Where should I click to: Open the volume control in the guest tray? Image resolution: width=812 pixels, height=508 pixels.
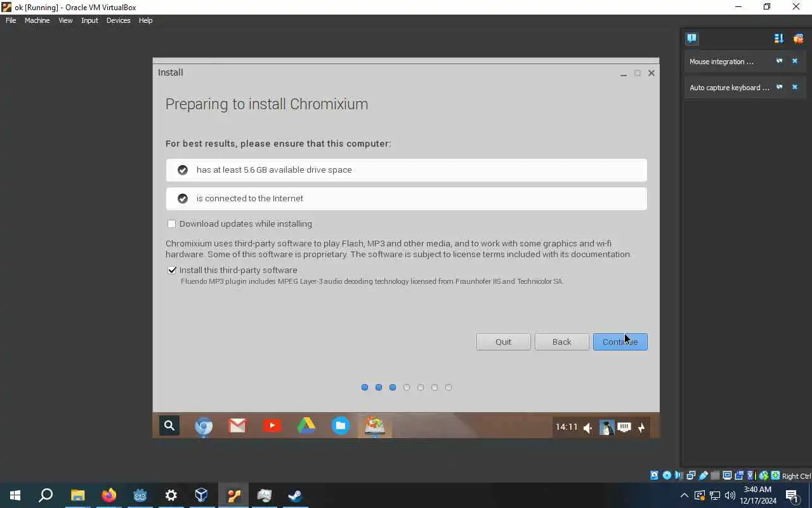tap(587, 428)
